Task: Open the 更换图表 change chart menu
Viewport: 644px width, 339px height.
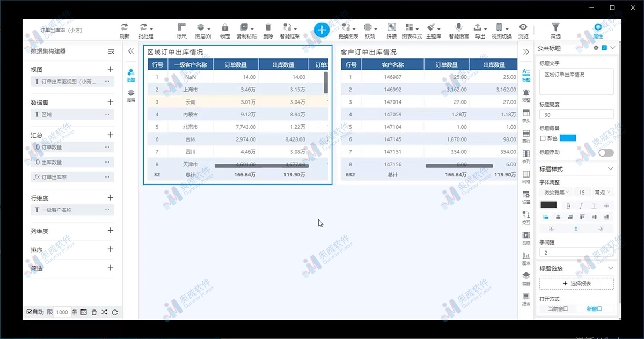Action: coord(348,31)
